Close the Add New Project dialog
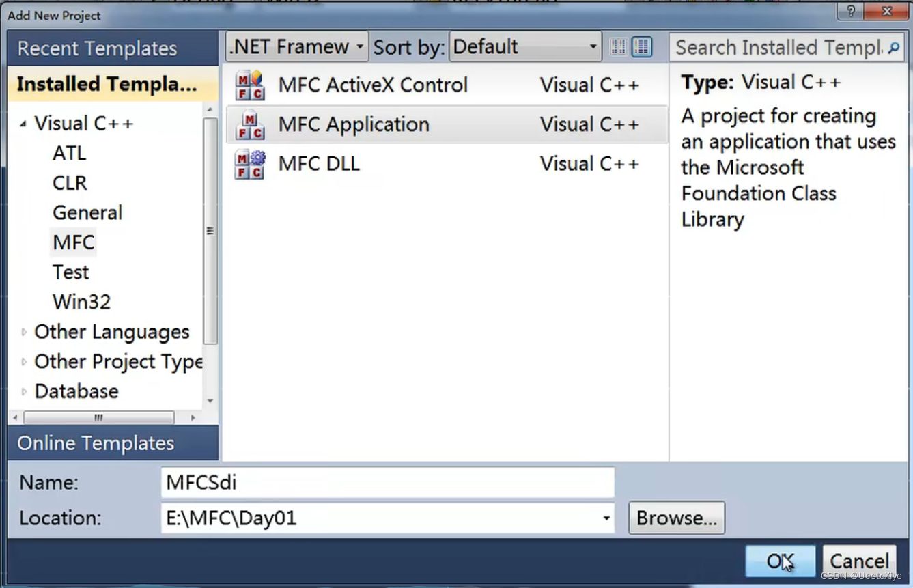913x588 pixels. pos(886,12)
